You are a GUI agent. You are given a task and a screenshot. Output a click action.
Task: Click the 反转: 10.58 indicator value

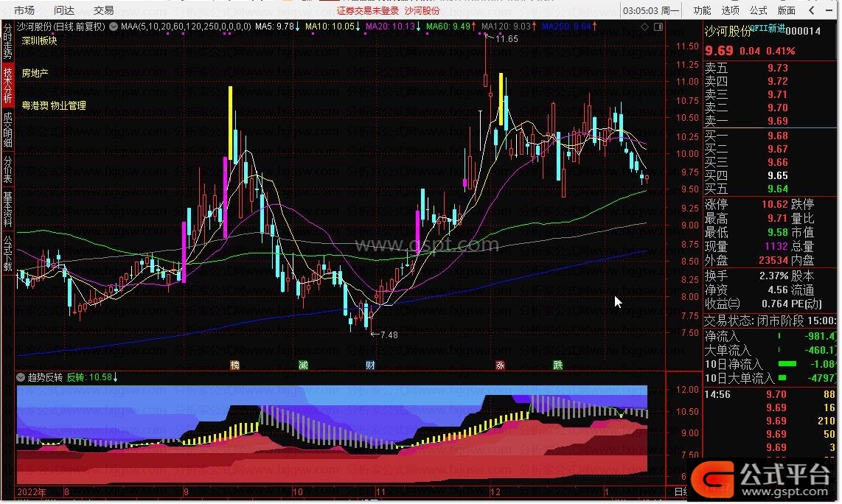click(x=92, y=377)
